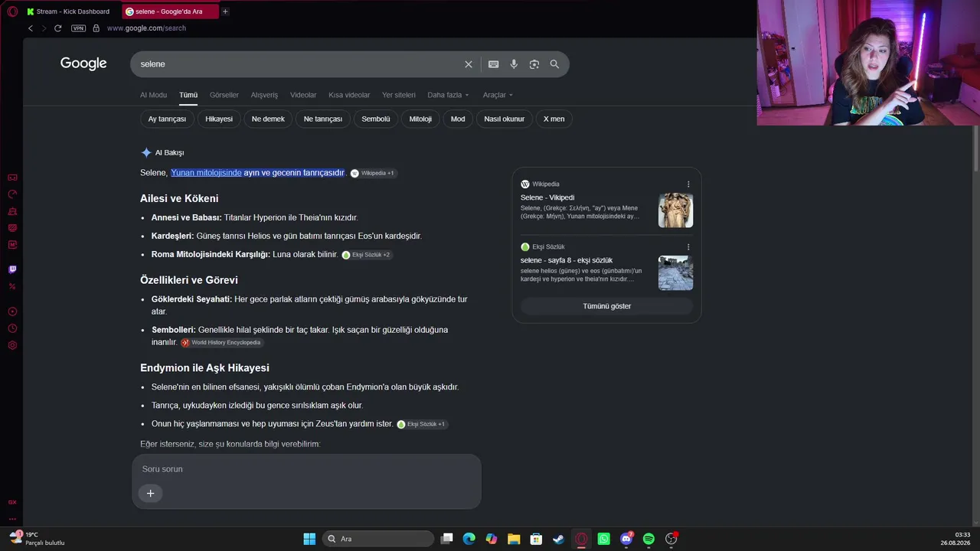Screen dimensions: 980x551
Task: Open the Twitch panel in the Opera sidebar
Action: (x=12, y=269)
